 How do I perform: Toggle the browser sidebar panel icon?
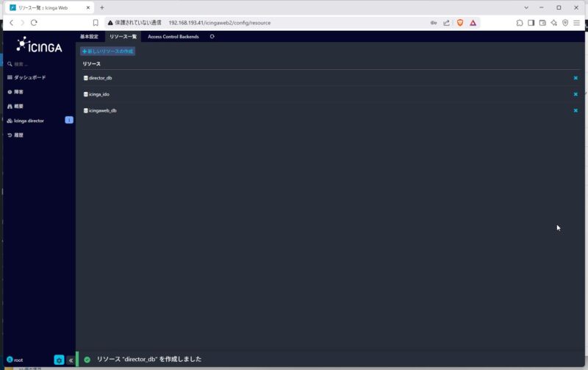[x=531, y=23]
